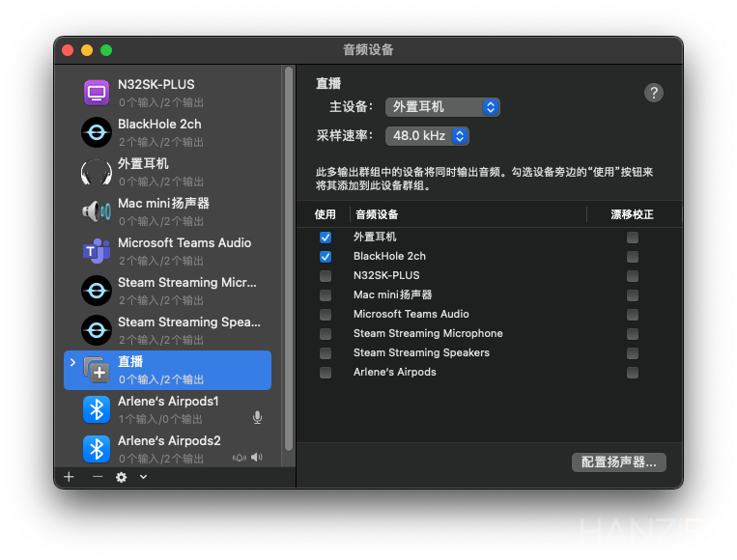The width and height of the screenshot is (737, 560).
Task: Enable 漂移校正 for N32SK-PLUS
Action: (632, 276)
